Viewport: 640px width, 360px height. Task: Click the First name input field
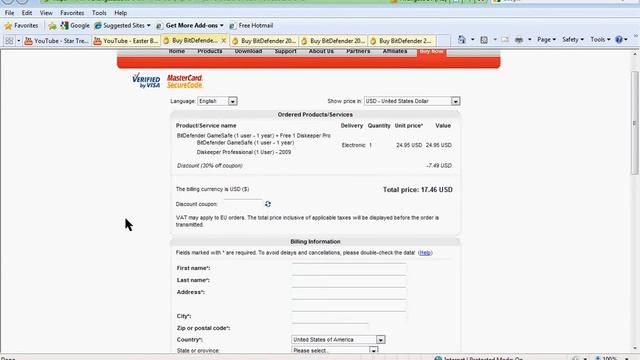349,268
